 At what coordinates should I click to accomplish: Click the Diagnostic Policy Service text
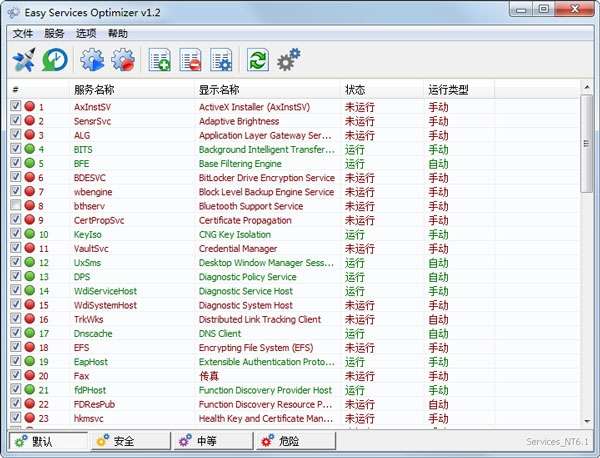point(247,277)
